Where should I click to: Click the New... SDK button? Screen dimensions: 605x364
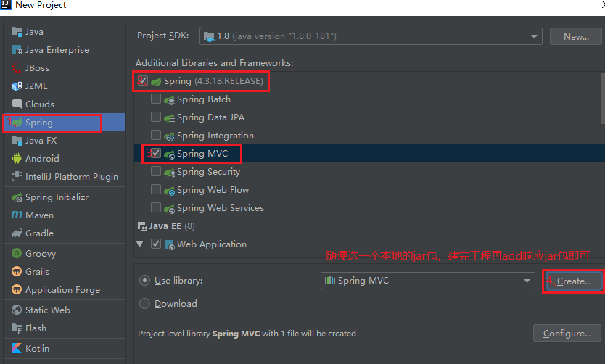click(576, 37)
